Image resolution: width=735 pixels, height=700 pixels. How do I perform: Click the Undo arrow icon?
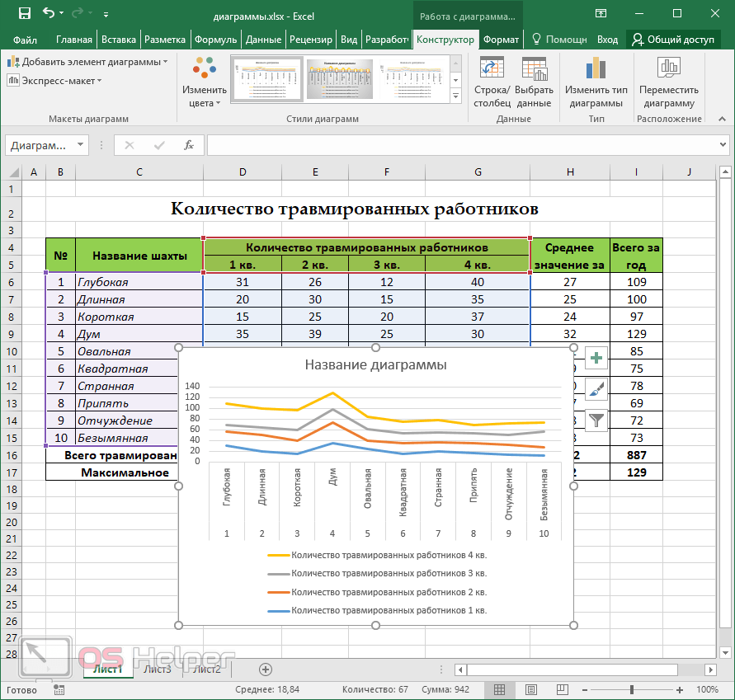point(49,13)
